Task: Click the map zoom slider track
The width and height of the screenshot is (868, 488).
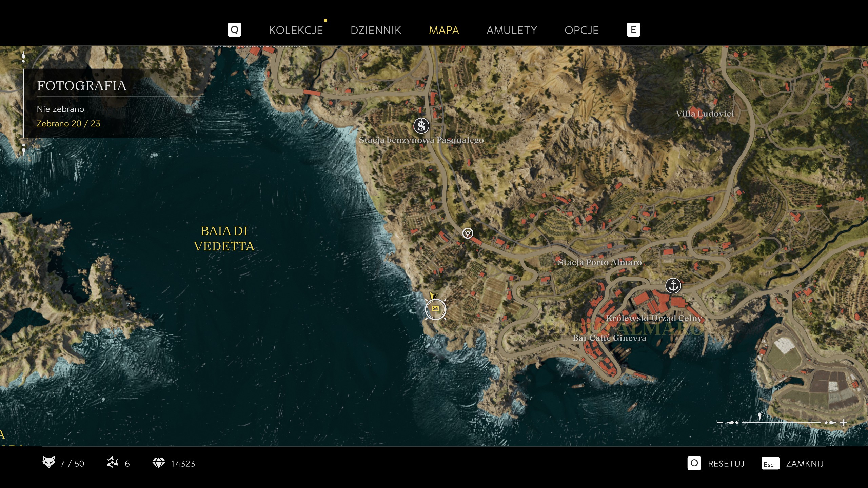Action: 781,423
